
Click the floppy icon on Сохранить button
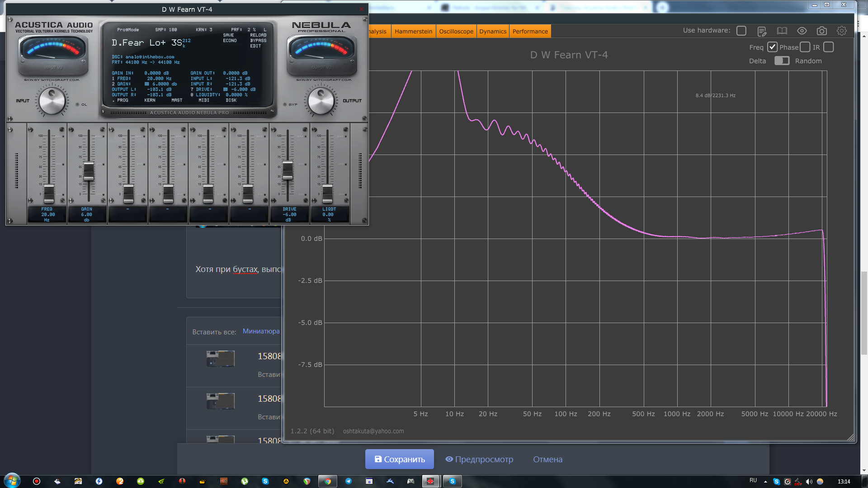378,459
